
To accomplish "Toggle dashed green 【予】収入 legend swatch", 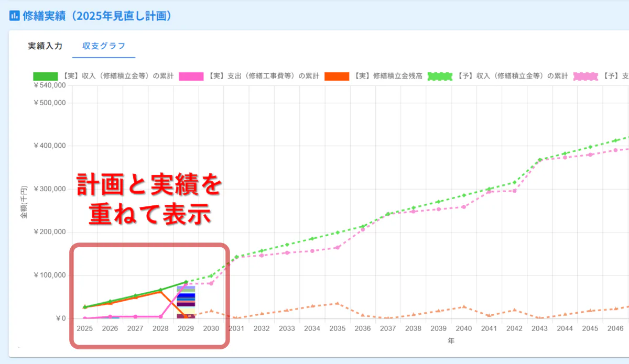I will tap(440, 76).
